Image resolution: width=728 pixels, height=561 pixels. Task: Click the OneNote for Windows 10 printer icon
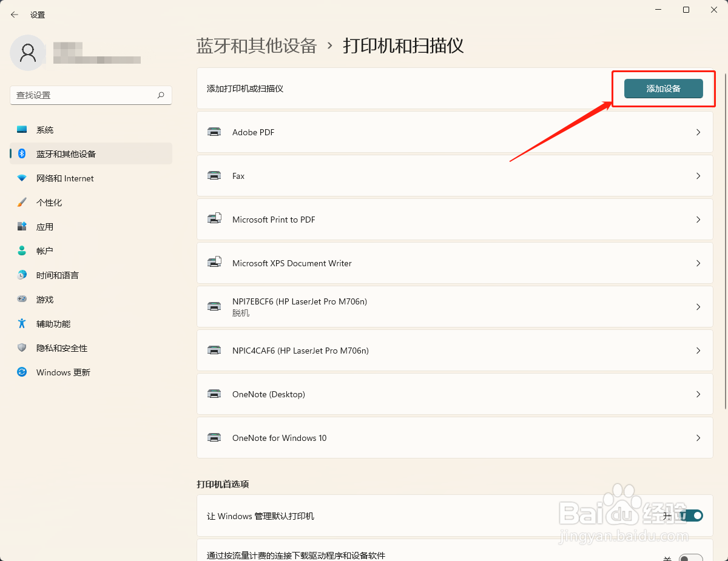click(214, 438)
